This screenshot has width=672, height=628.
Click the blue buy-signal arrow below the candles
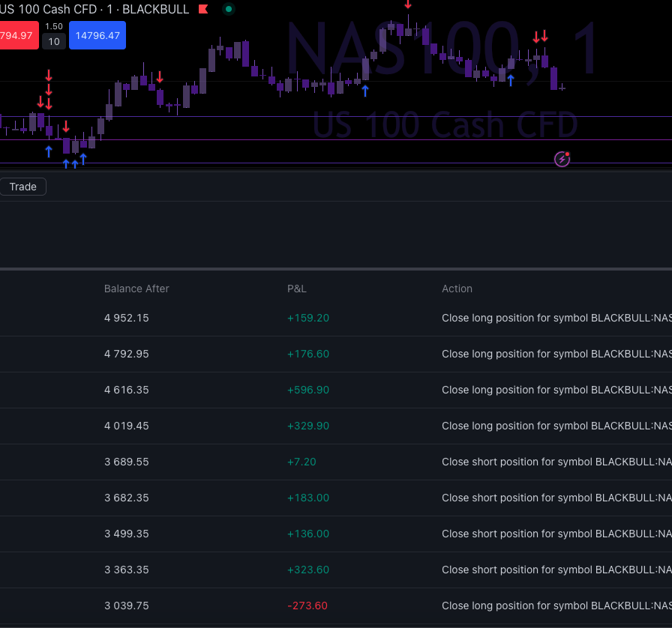(x=48, y=151)
